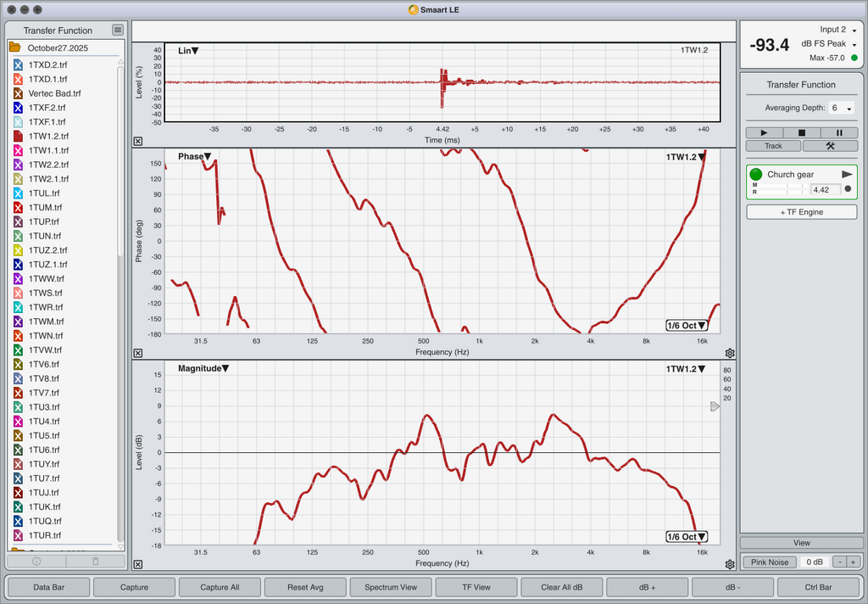Switch to TF View

[476, 587]
